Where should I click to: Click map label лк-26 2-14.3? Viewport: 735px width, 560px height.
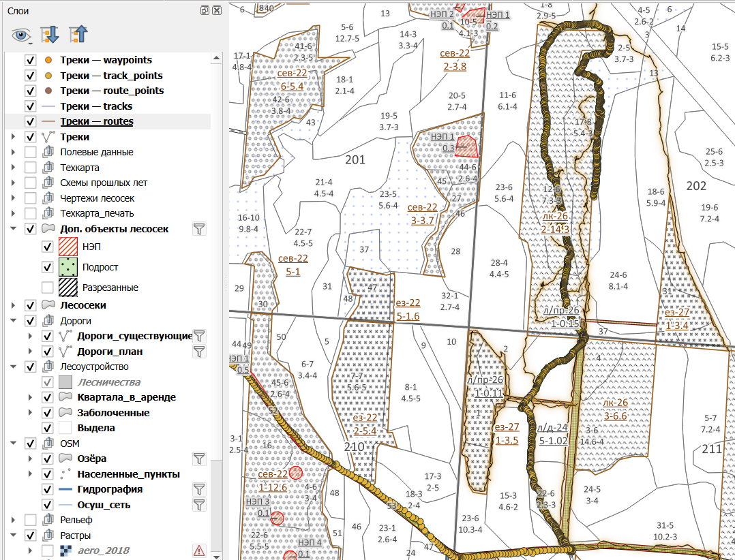[555, 223]
